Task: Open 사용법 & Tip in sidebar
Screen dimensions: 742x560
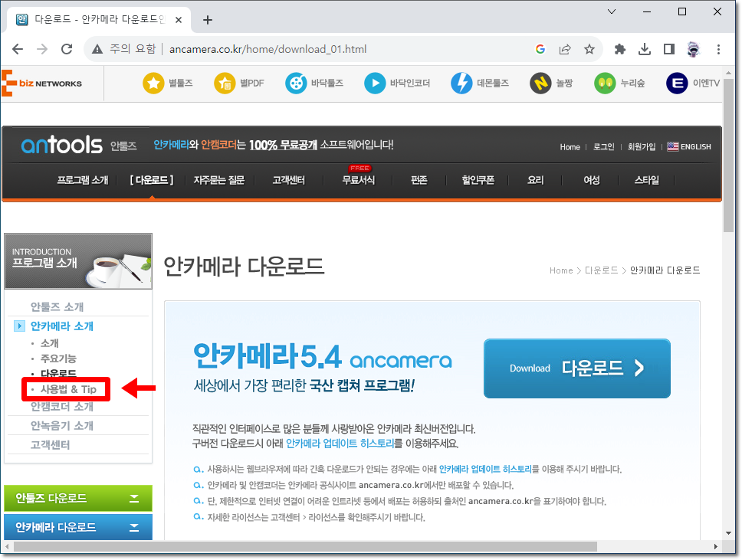Action: coord(69,389)
